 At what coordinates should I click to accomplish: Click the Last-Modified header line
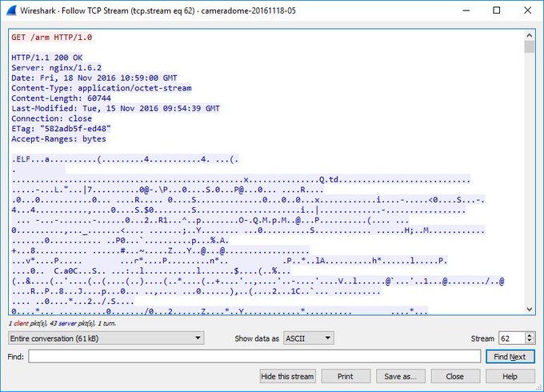coord(115,108)
